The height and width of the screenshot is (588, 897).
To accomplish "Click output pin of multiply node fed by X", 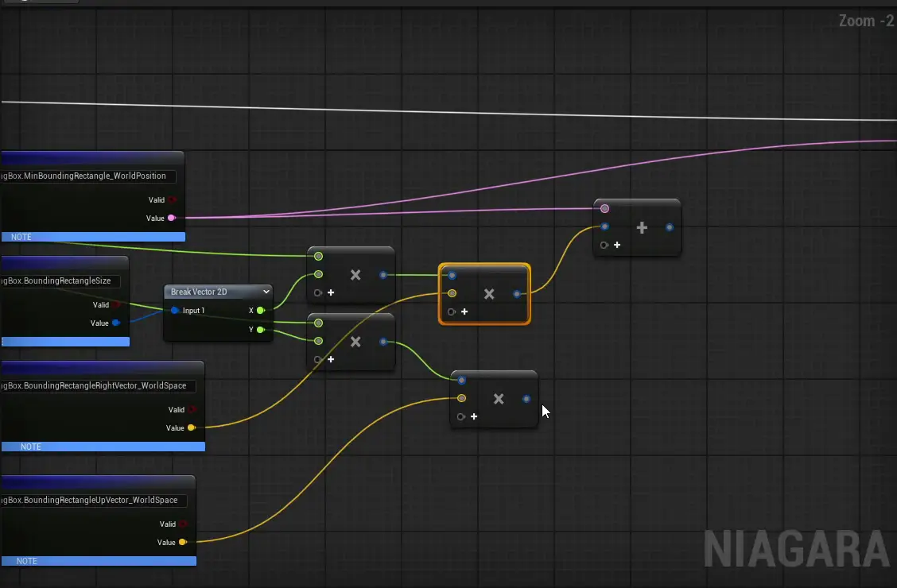I will coord(383,275).
